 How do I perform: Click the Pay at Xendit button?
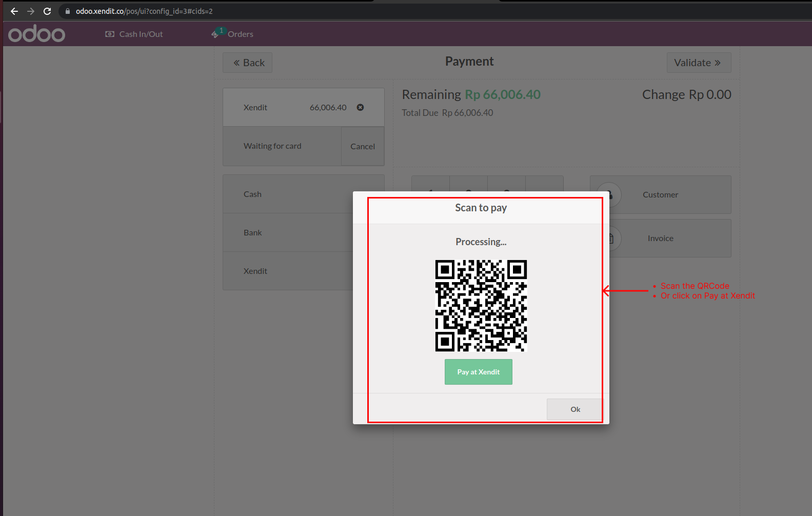479,372
